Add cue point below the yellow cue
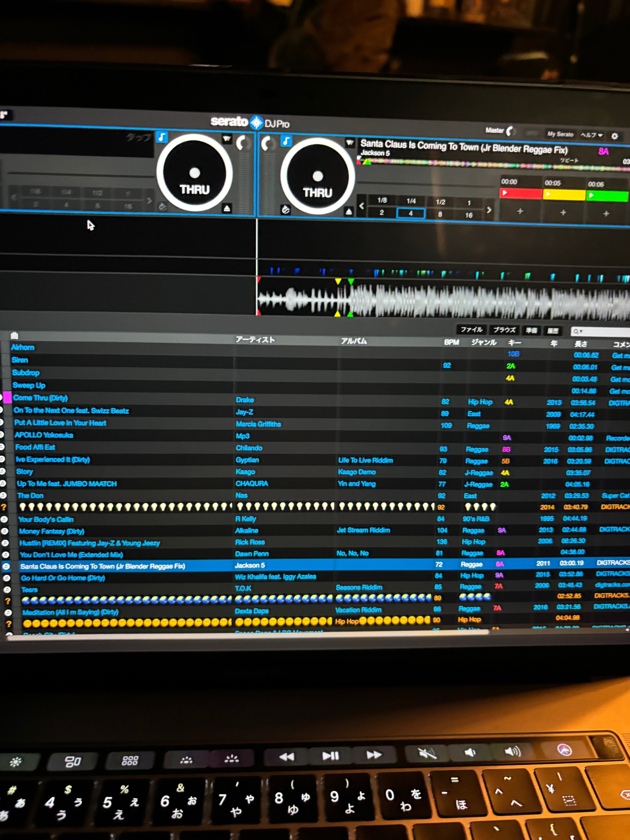Image resolution: width=630 pixels, height=840 pixels. (563, 212)
